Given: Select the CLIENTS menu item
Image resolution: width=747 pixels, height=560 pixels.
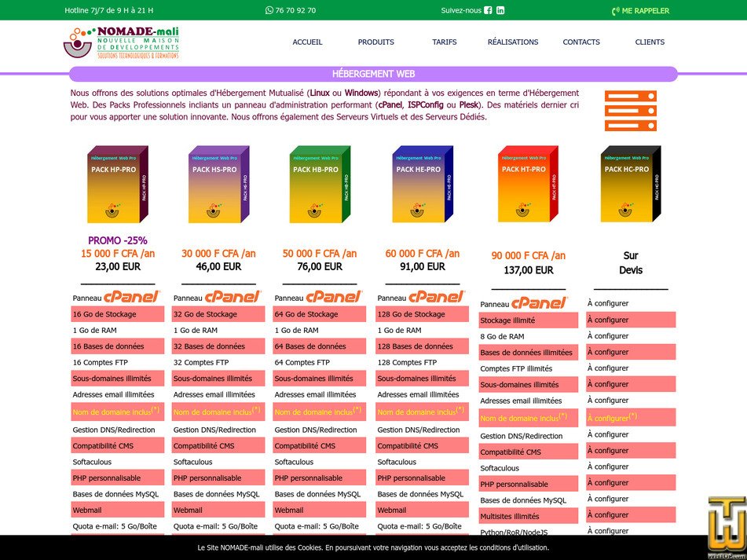Looking at the screenshot, I should point(650,42).
